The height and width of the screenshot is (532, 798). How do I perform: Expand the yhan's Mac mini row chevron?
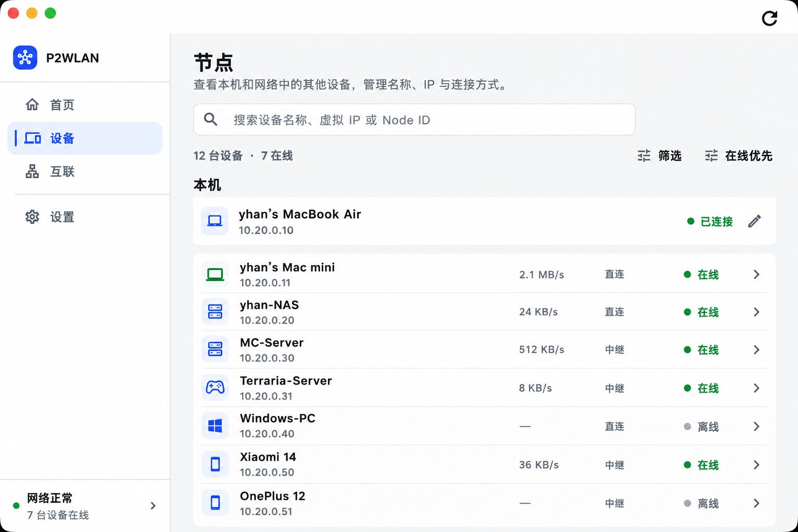pyautogui.click(x=756, y=274)
